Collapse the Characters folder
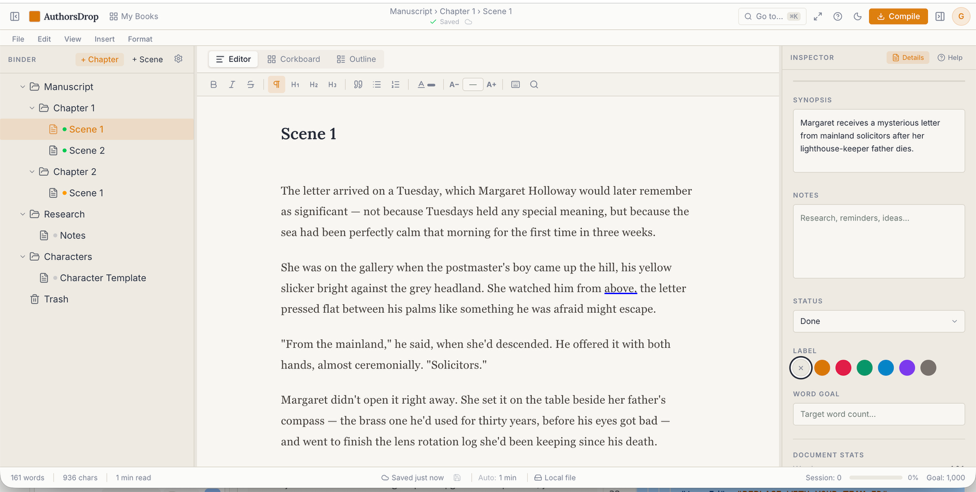Viewport: 976px width, 492px height. pos(23,257)
